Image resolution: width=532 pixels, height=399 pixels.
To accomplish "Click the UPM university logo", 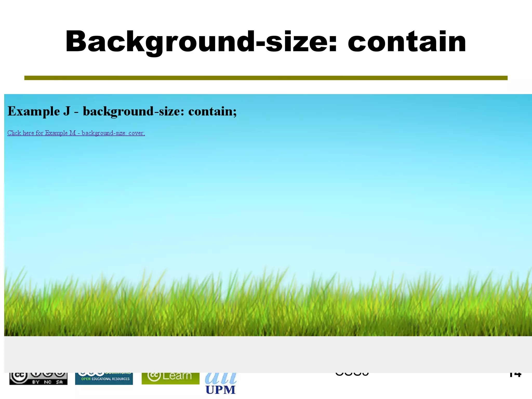I will pyautogui.click(x=221, y=384).
